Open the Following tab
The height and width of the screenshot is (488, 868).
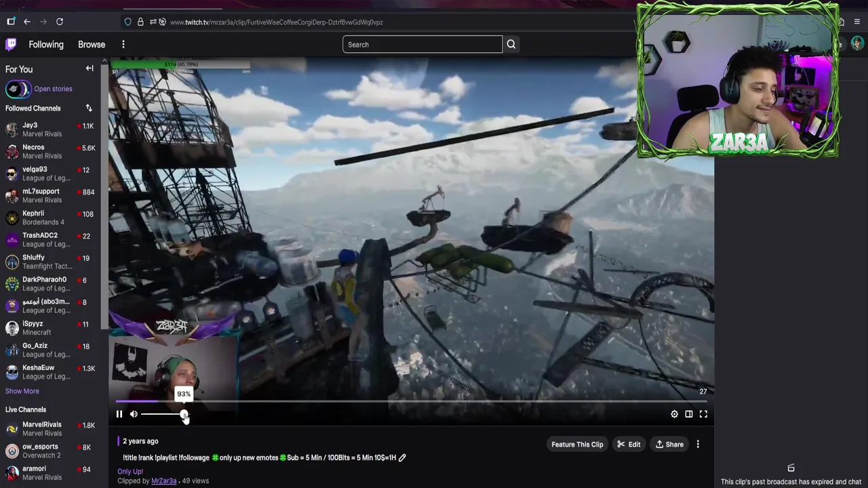(46, 45)
